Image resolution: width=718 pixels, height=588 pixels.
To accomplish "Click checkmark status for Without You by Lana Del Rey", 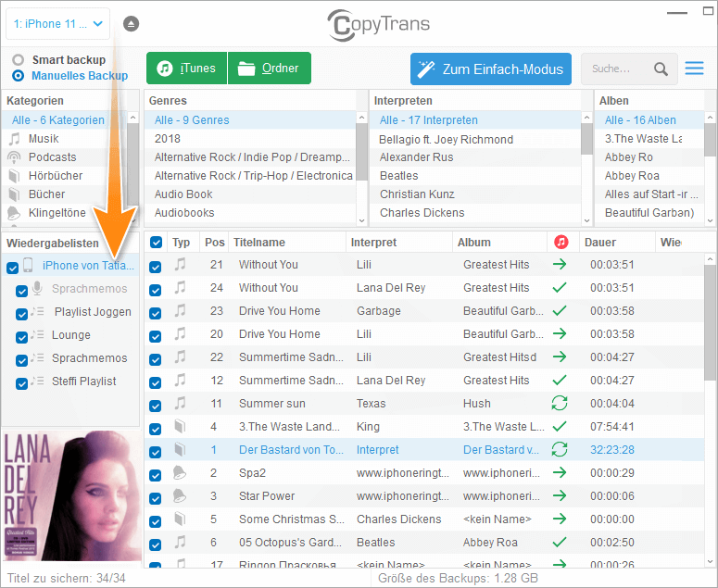I will click(x=560, y=287).
